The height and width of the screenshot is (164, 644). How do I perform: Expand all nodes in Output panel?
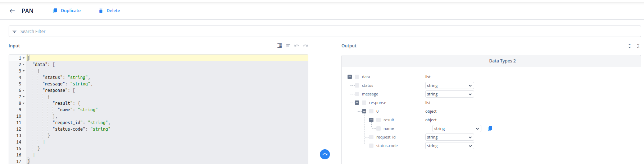(630, 46)
